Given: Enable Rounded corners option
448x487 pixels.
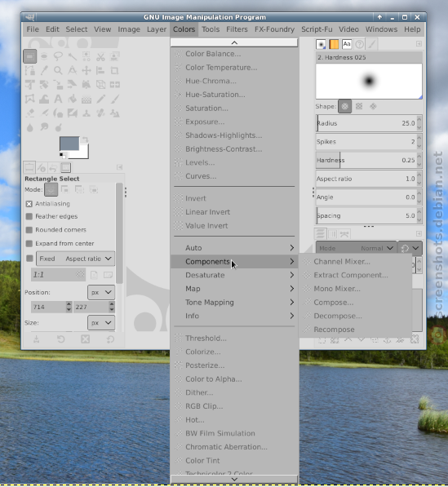Looking at the screenshot, I should (x=29, y=230).
